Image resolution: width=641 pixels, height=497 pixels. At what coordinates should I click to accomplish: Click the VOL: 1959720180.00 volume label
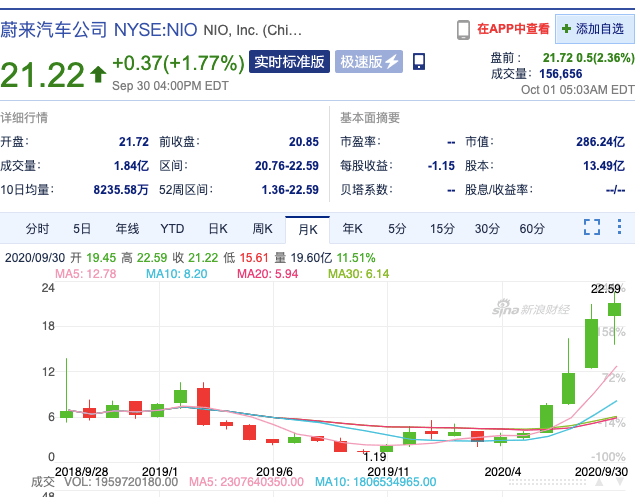pos(121,482)
